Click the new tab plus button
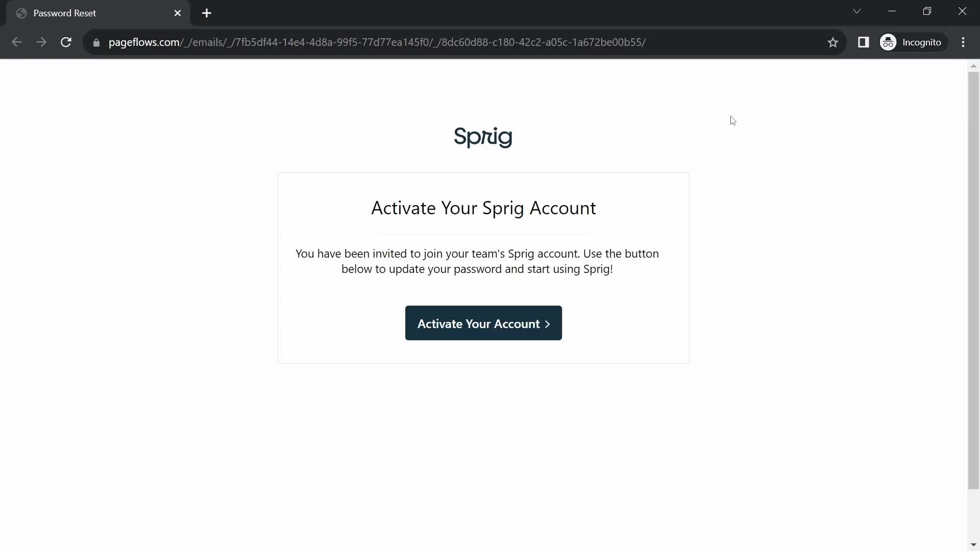 [x=207, y=13]
